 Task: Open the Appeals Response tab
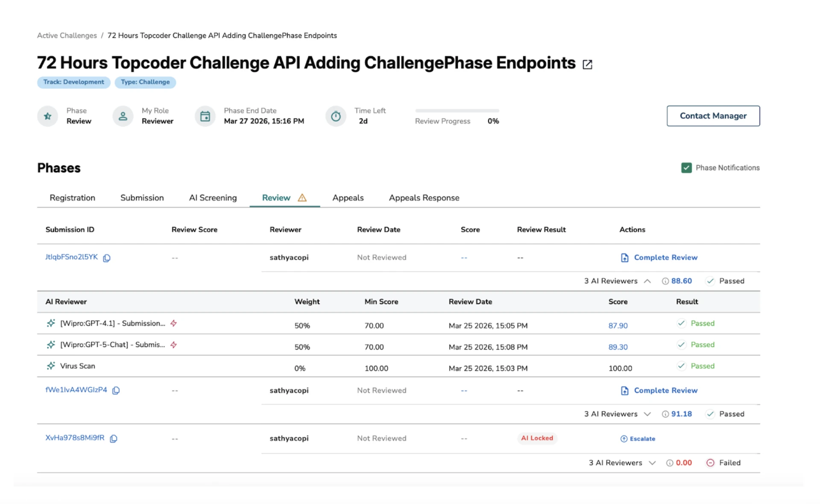[424, 198]
